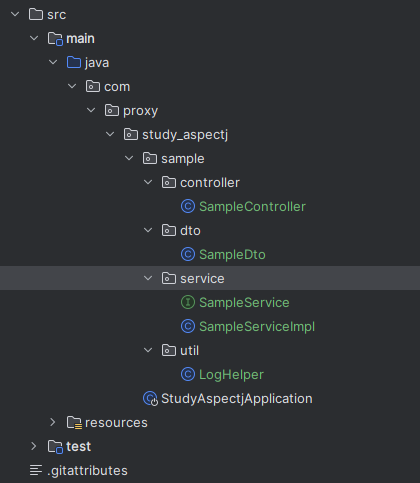Screen dimensions: 420x483
Task: Click the sample package icon
Action: click(150, 158)
